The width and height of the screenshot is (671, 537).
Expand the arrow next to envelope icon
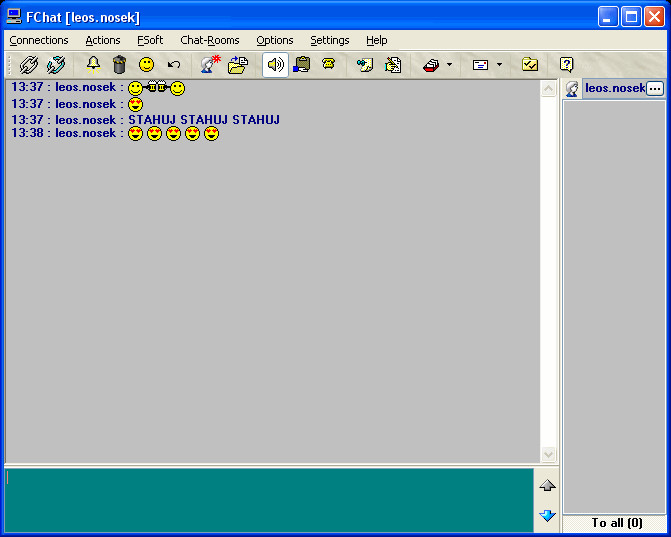click(x=499, y=65)
